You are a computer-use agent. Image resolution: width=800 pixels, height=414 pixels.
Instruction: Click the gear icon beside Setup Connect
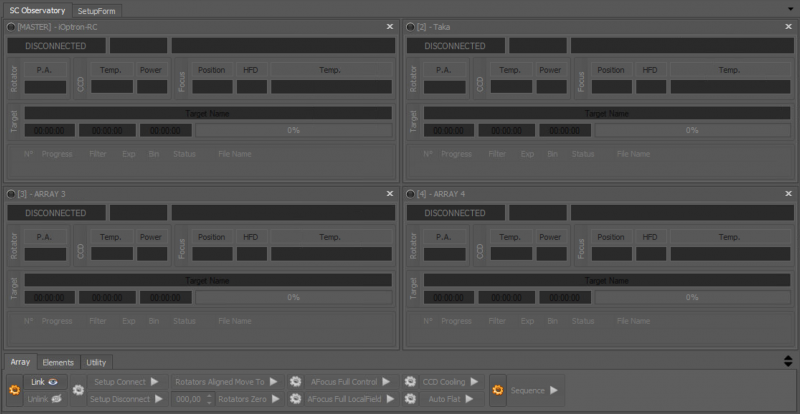click(x=78, y=391)
